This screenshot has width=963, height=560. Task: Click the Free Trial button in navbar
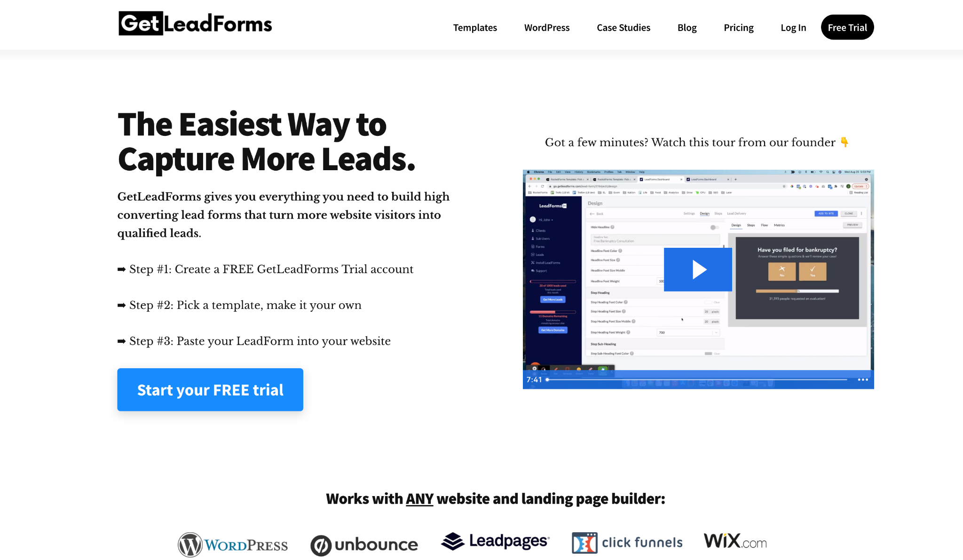click(x=846, y=27)
